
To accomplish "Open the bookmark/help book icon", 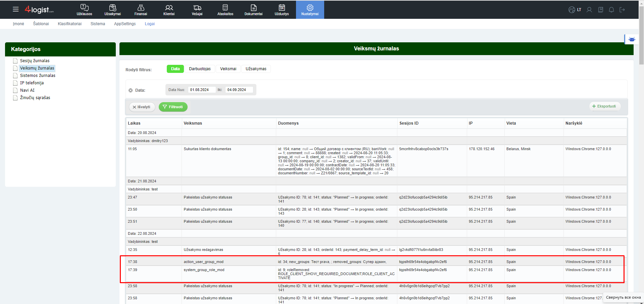I will 601,10.
